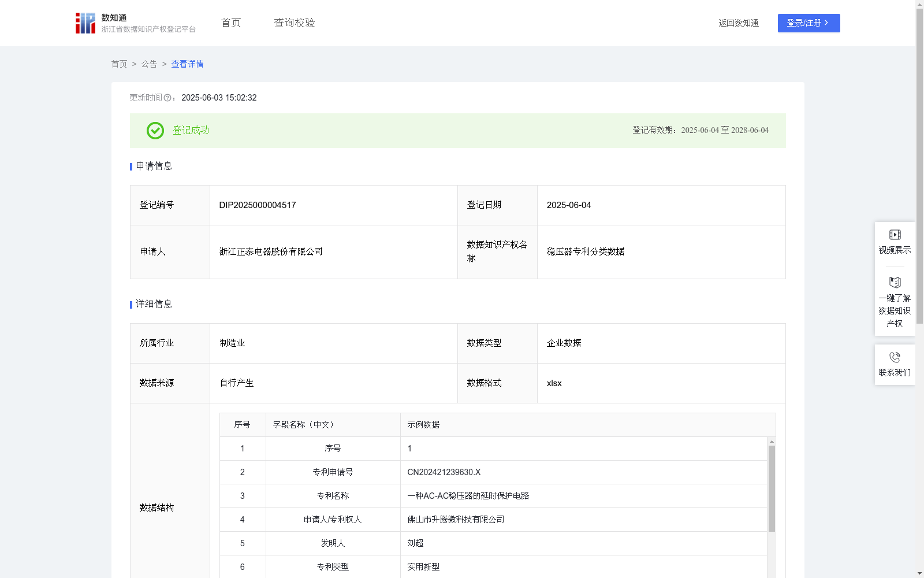Select sample value CN202421239630.X
Image resolution: width=924 pixels, height=578 pixels.
point(444,472)
